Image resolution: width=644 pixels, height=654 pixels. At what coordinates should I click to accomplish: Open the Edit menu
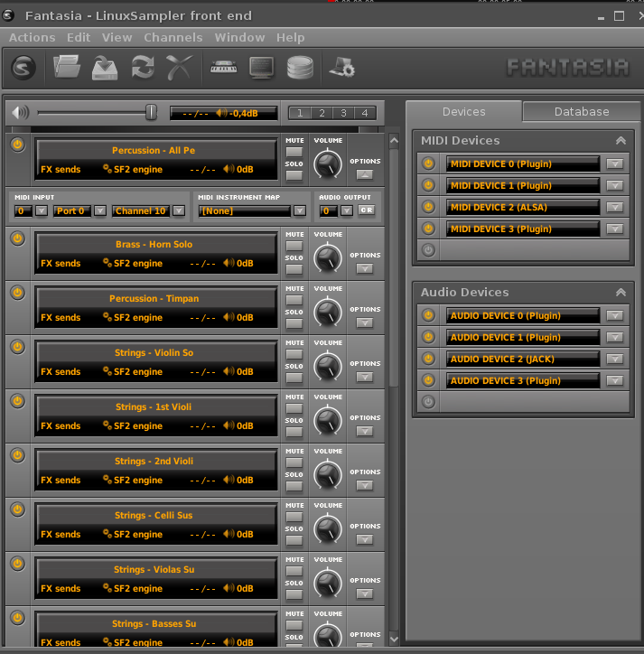click(79, 38)
